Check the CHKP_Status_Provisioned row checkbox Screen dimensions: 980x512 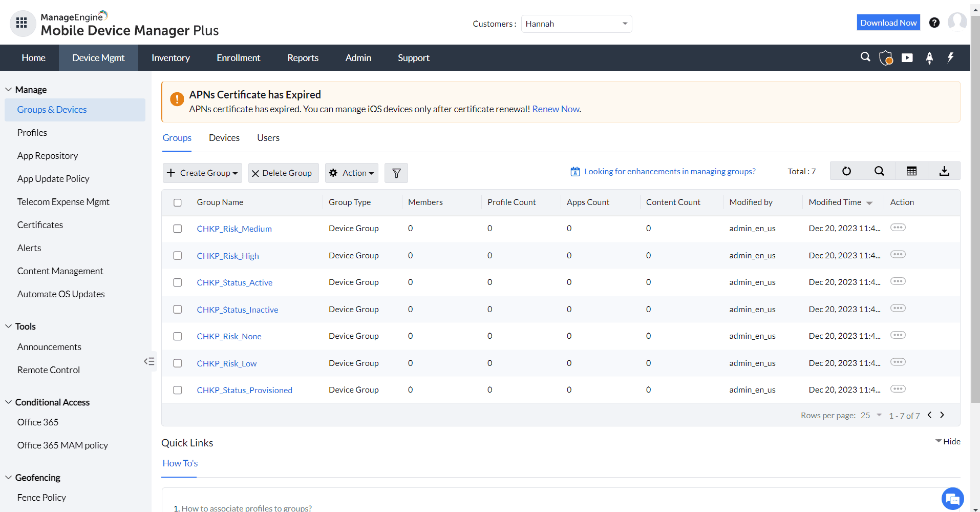(178, 390)
